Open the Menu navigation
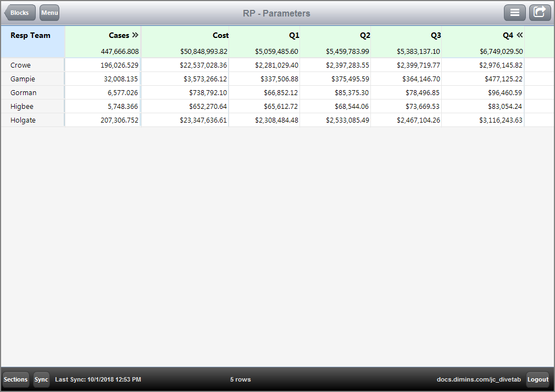 point(49,12)
